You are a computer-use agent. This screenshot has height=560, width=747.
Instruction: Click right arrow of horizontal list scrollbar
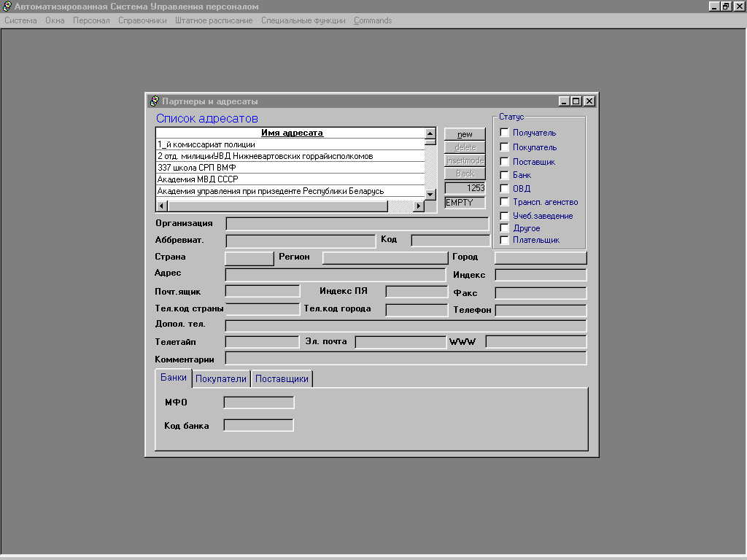(419, 206)
